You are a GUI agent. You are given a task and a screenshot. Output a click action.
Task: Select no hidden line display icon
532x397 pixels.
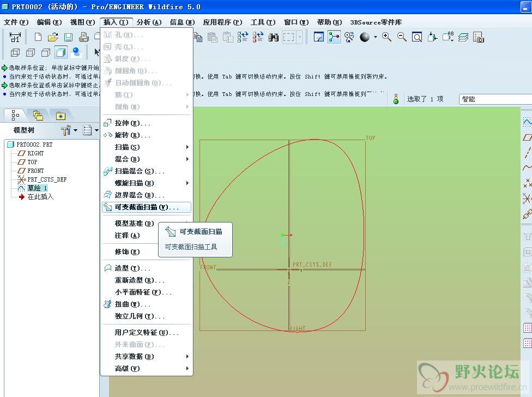46,52
